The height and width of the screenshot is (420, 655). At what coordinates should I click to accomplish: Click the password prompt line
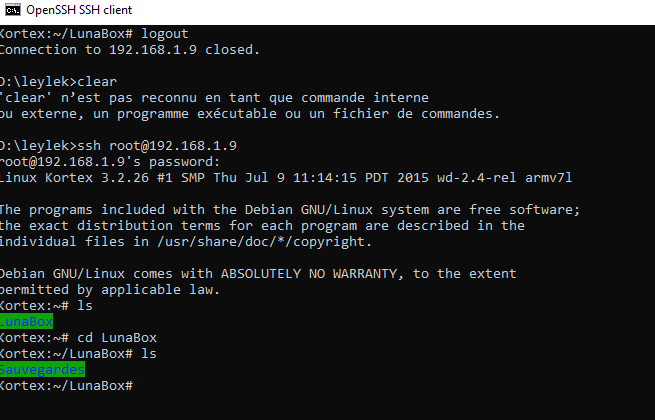110,162
